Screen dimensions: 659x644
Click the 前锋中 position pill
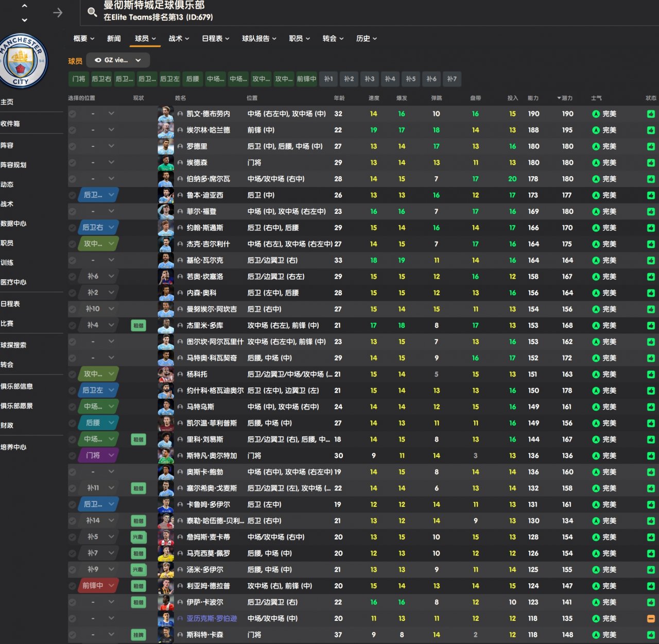click(306, 79)
